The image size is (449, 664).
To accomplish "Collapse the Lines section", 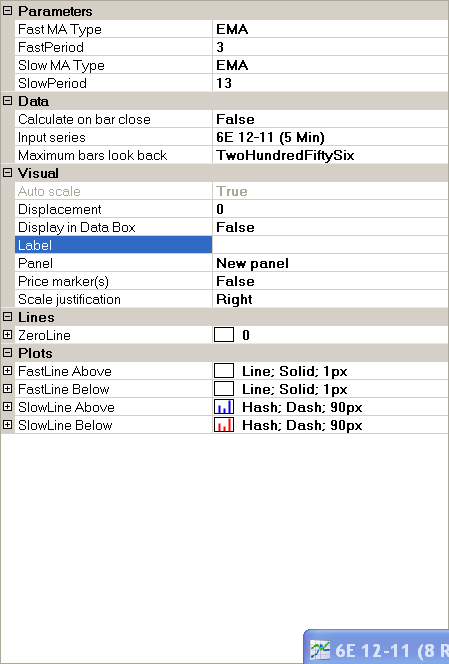I will (x=7, y=317).
